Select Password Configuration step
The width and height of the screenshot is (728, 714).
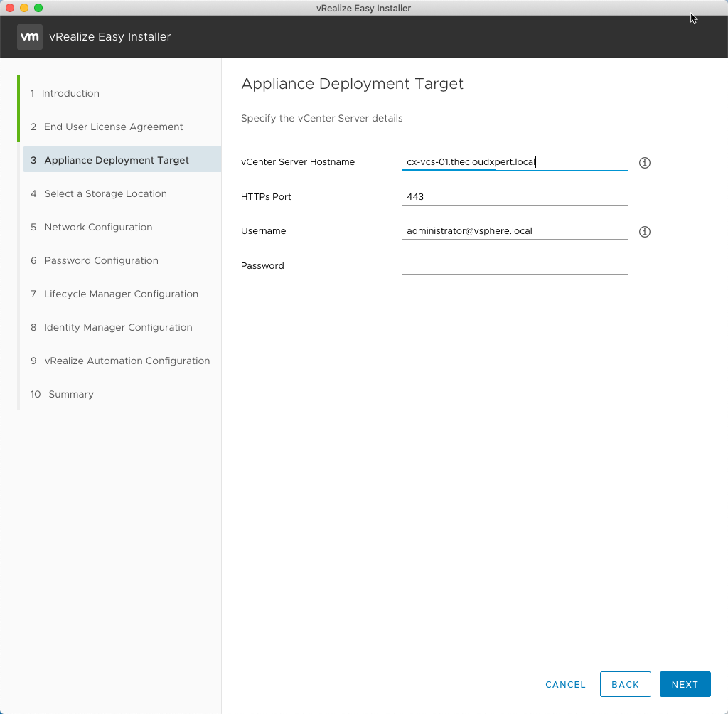[101, 260]
